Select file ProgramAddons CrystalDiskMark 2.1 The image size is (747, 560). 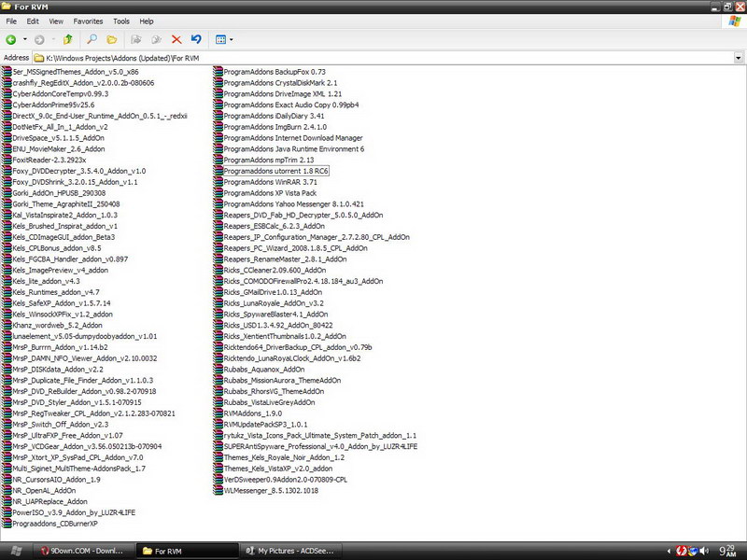pyautogui.click(x=281, y=83)
